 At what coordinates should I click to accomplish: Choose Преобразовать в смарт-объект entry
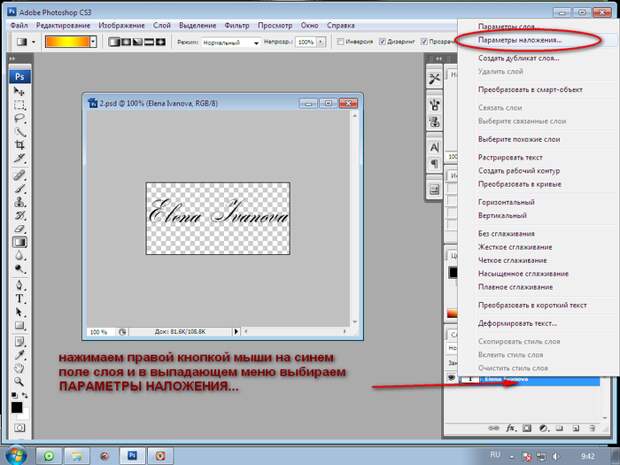point(530,90)
